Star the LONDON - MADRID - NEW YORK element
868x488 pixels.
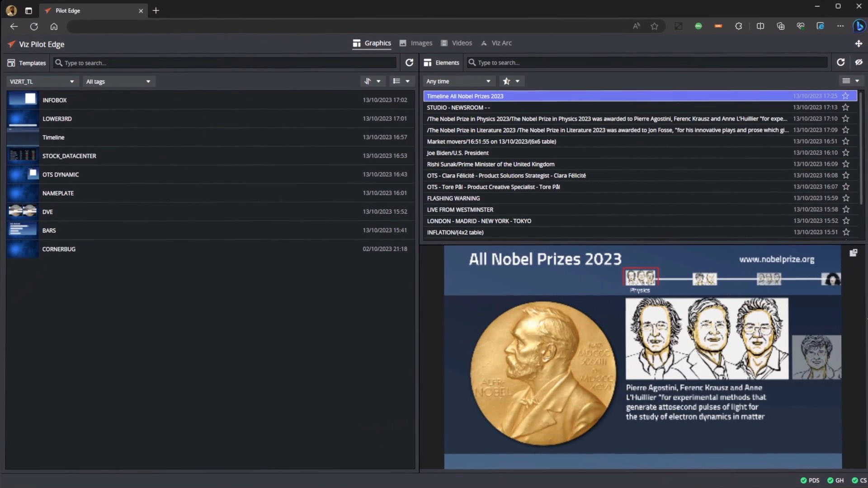click(846, 221)
